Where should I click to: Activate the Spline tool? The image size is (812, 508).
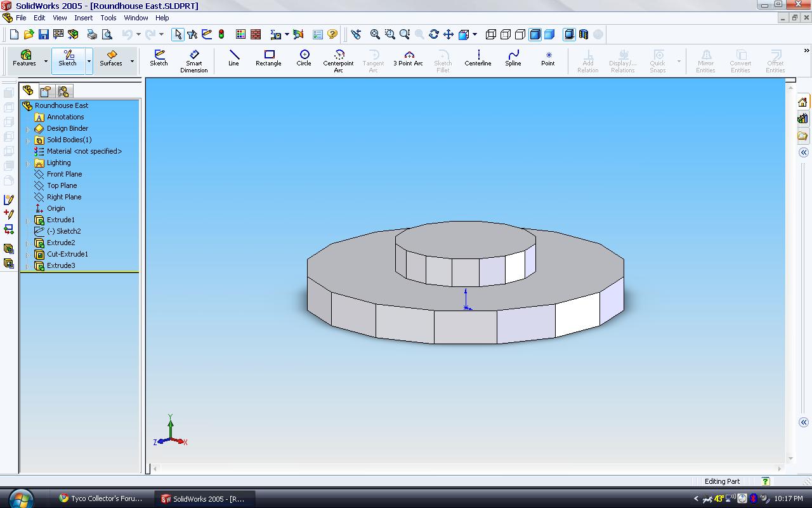pyautogui.click(x=513, y=58)
